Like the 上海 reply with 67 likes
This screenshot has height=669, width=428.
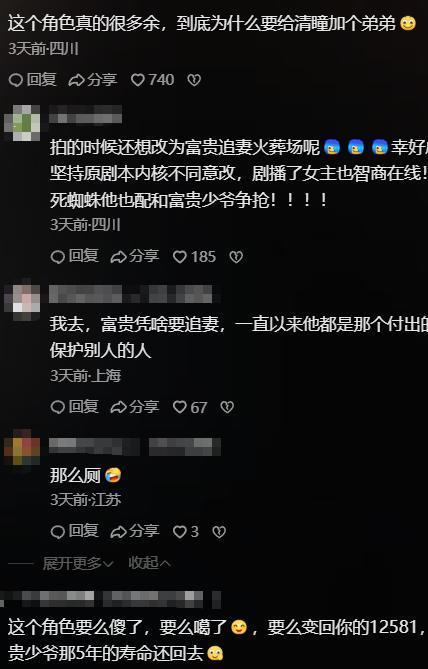[x=190, y=407]
